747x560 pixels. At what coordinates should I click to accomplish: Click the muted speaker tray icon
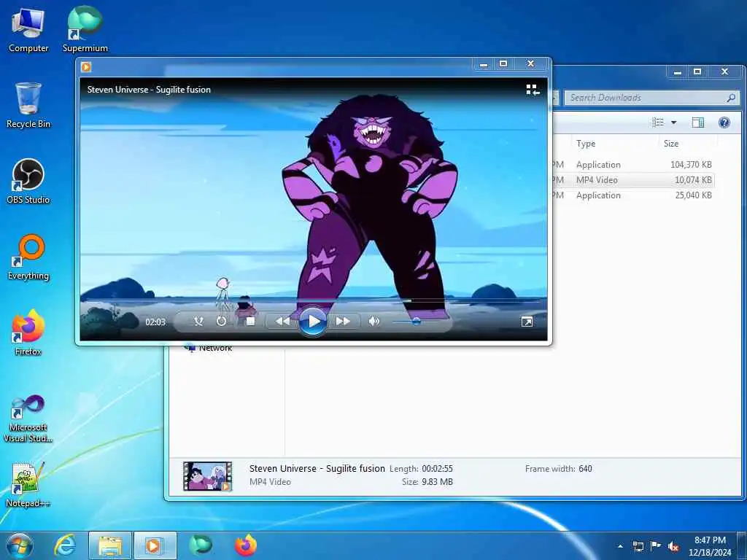[x=673, y=547]
